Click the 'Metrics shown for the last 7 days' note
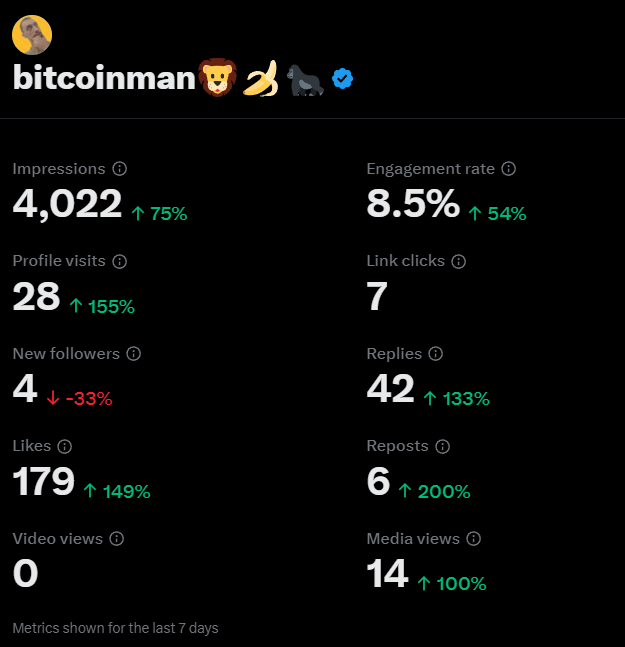Screen dimensions: 625x647 click(x=116, y=628)
